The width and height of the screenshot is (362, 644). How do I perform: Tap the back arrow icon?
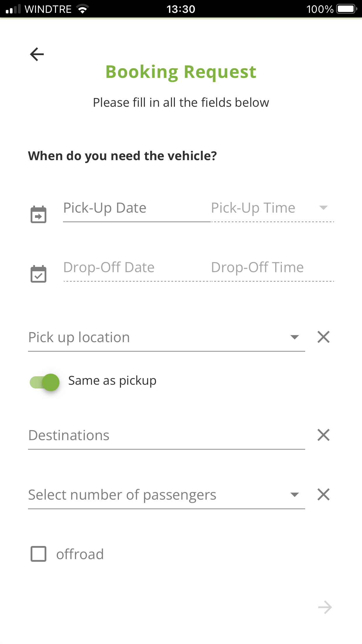click(37, 54)
